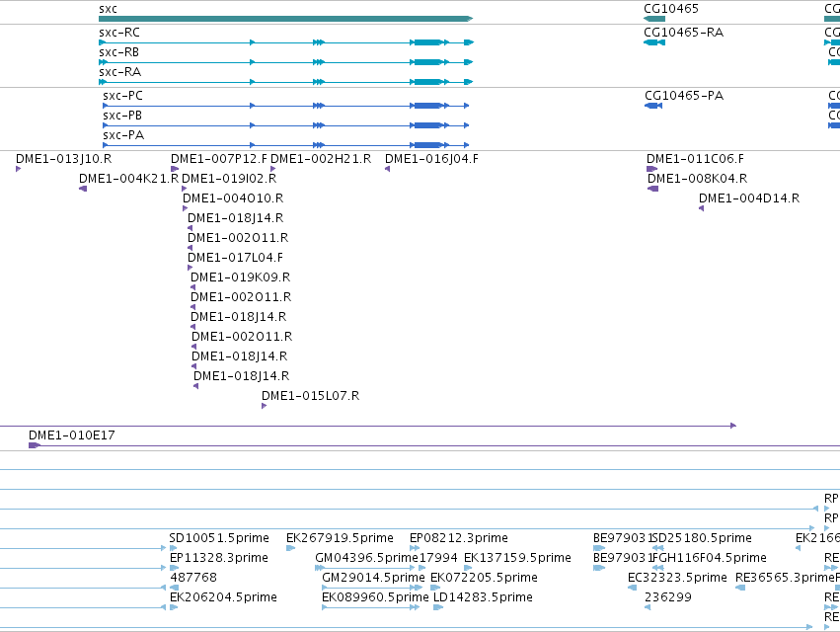
Task: Select the SD25180.5prime EST label
Action: [x=702, y=538]
